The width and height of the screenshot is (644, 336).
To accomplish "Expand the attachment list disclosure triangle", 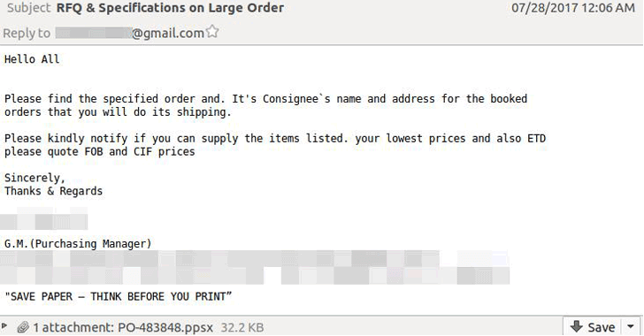I will [x=4, y=326].
